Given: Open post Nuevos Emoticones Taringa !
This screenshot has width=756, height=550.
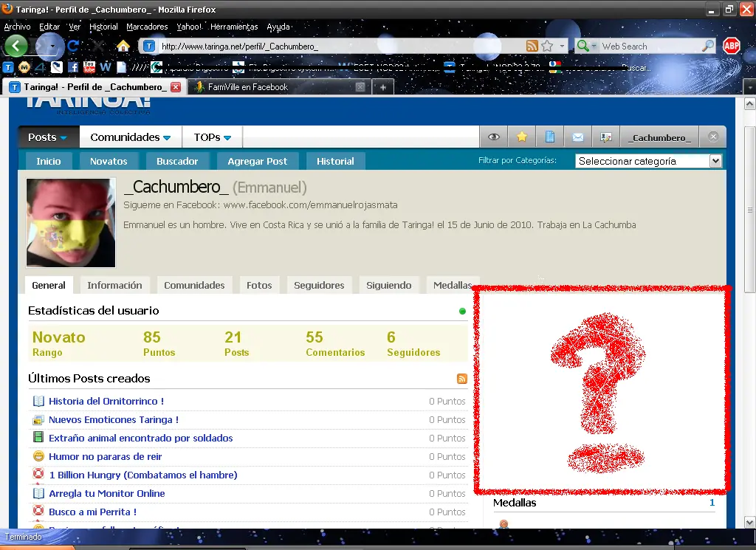Looking at the screenshot, I should pyautogui.click(x=113, y=419).
